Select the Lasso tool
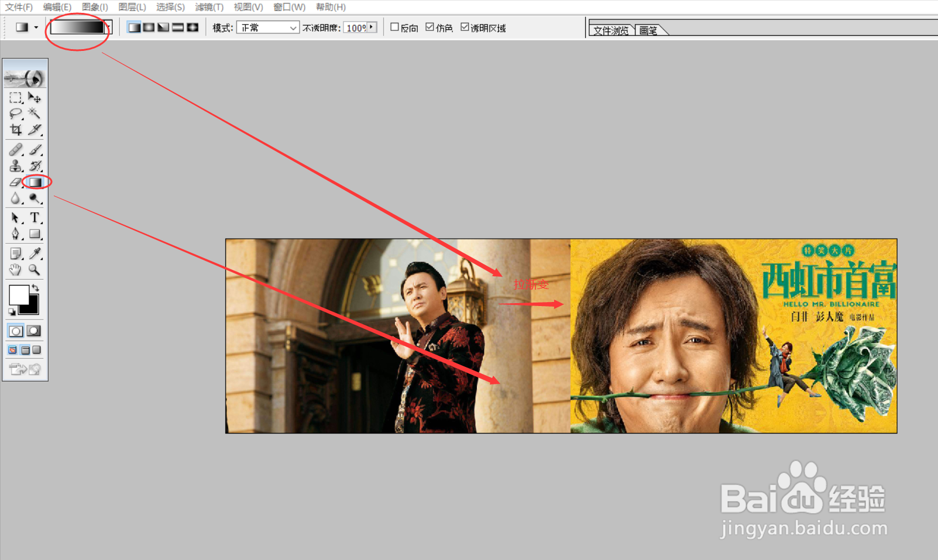The width and height of the screenshot is (938, 560). coord(16,114)
